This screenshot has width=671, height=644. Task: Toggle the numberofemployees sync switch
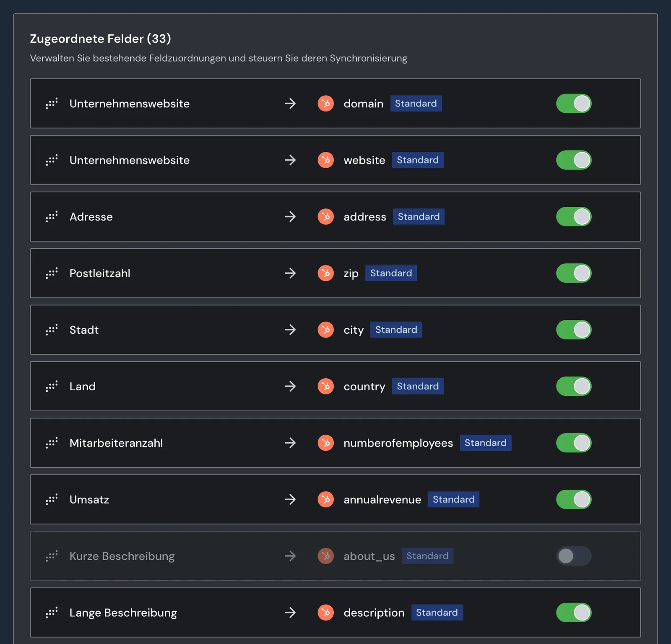pyautogui.click(x=574, y=443)
